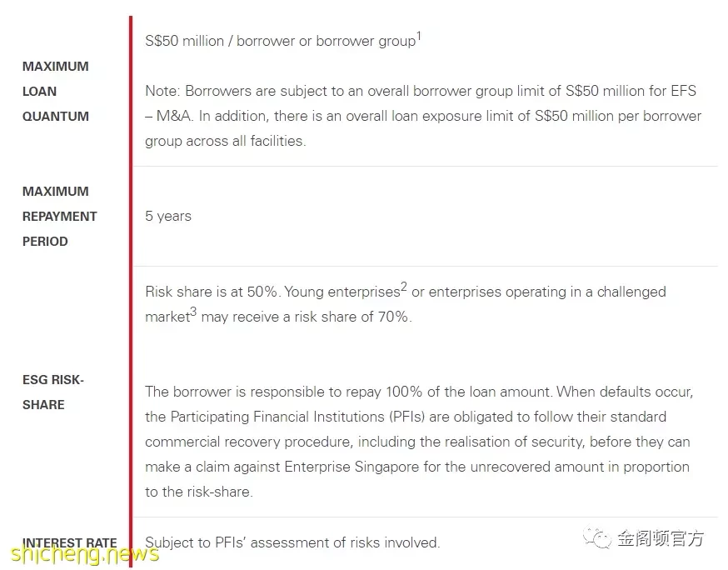Select the INTEREST RATE heading
Screen dimensions: 728x570
click(70, 543)
